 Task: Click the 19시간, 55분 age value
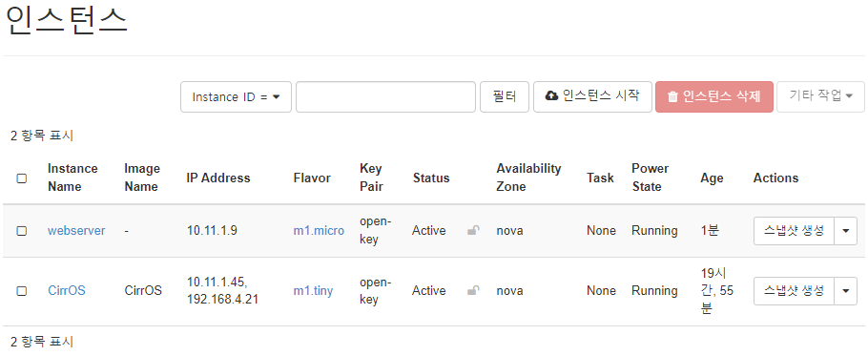(717, 291)
